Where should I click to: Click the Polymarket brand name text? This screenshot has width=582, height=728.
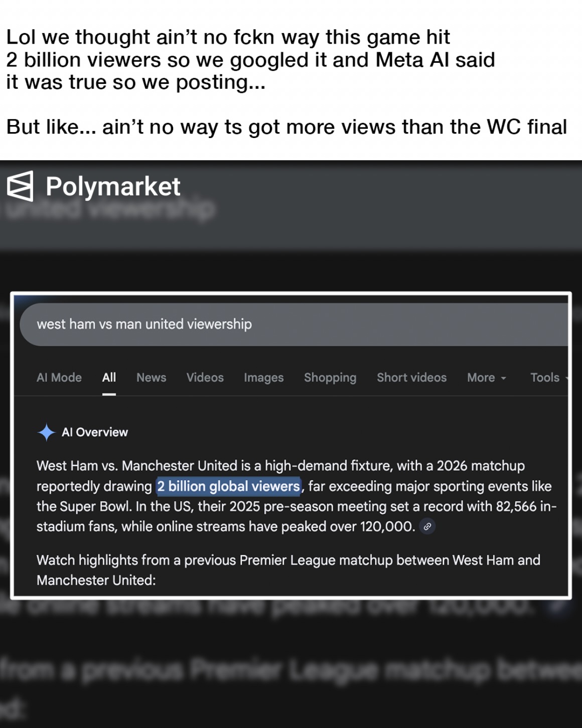point(113,187)
